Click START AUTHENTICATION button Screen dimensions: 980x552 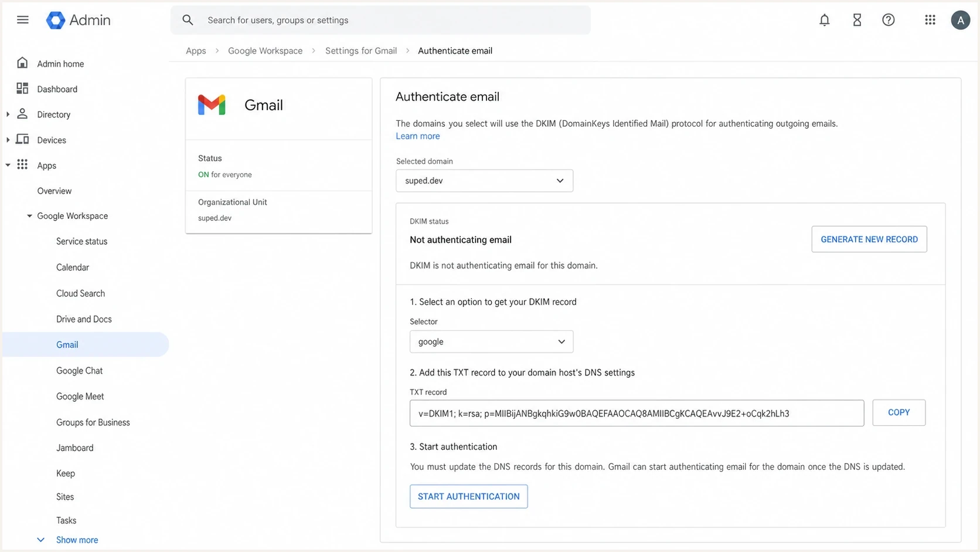click(468, 496)
